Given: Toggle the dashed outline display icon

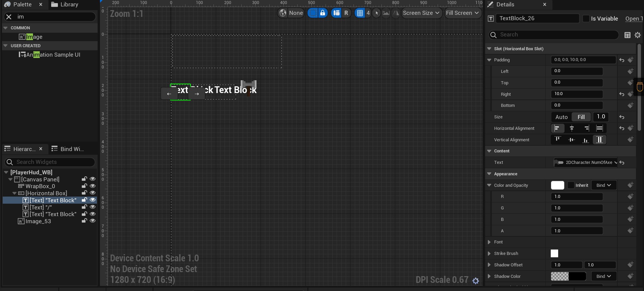Looking at the screenshot, I should click(313, 13).
